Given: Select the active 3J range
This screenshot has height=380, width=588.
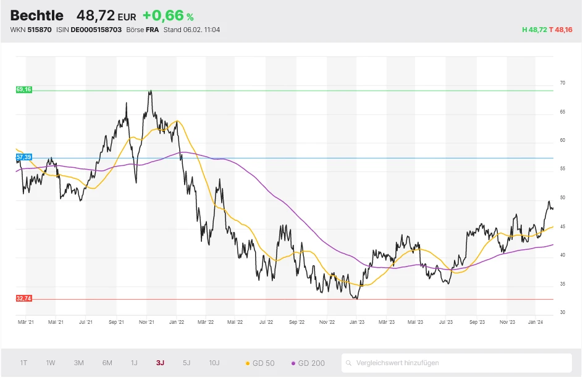Looking at the screenshot, I should 161,363.
